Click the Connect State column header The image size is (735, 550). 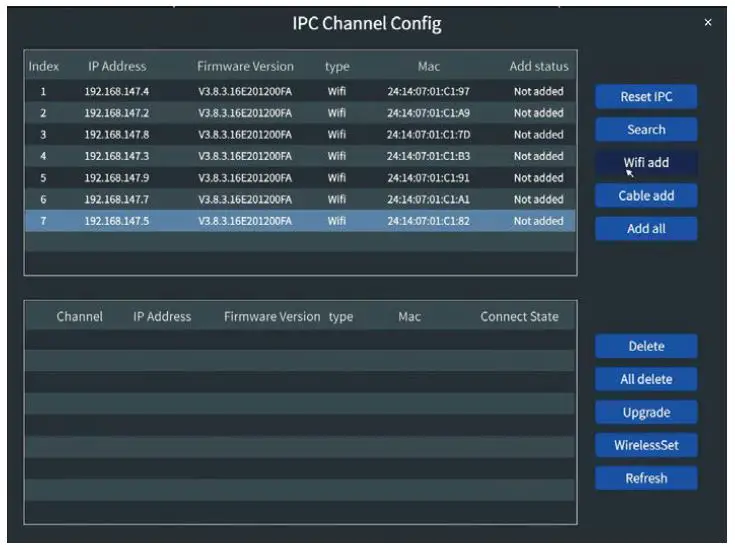click(x=519, y=316)
